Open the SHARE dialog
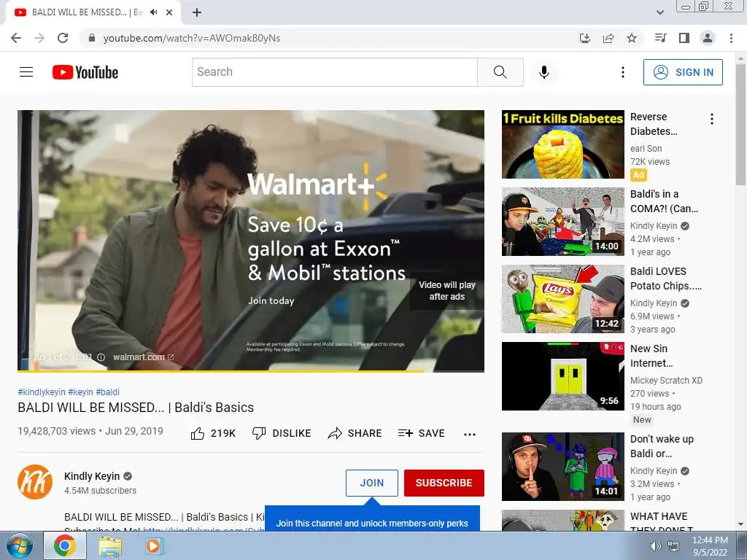 coord(355,433)
